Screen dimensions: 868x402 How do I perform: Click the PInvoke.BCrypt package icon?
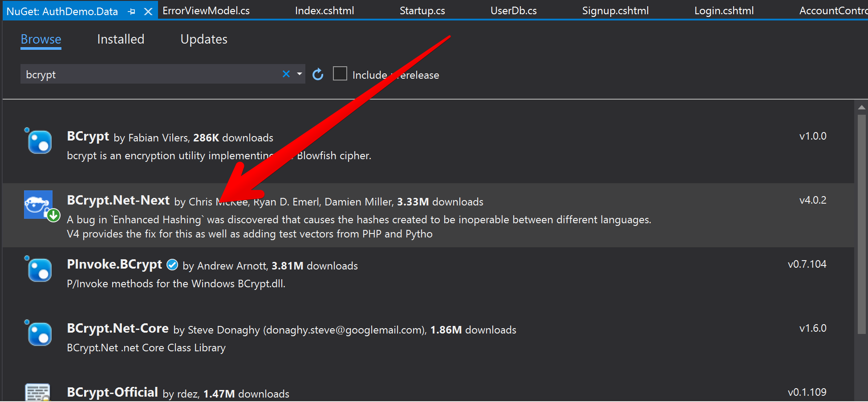38,269
